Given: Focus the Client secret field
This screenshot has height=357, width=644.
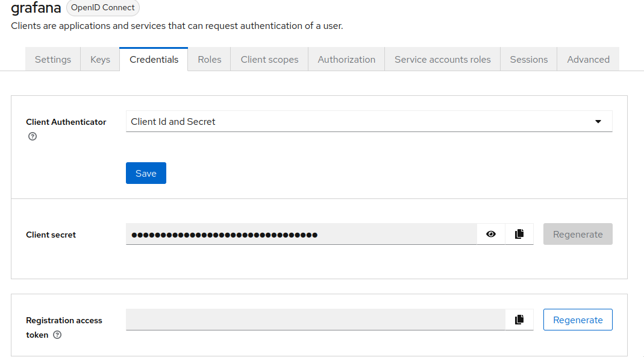Looking at the screenshot, I should (301, 234).
